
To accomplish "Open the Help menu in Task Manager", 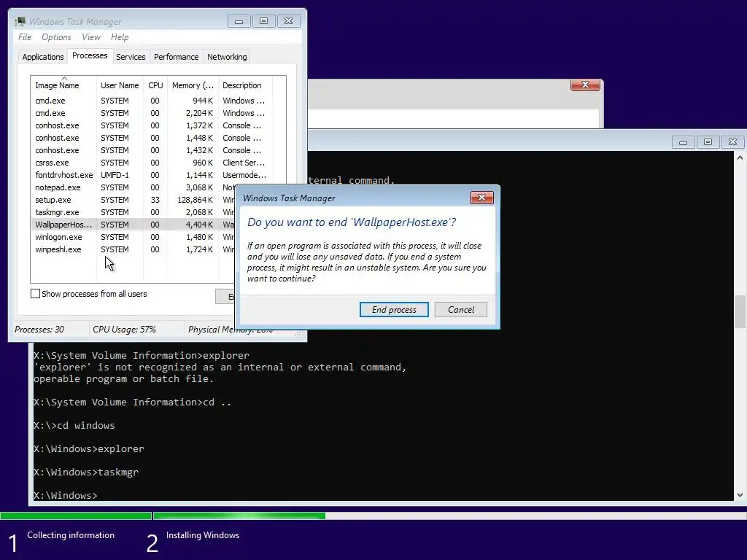I will 120,37.
